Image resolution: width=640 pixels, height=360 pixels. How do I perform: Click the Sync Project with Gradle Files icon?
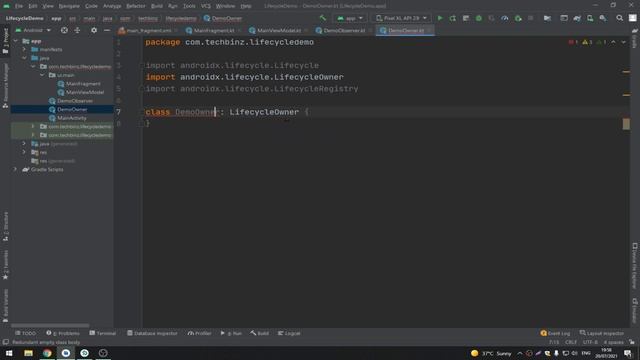coord(577,18)
